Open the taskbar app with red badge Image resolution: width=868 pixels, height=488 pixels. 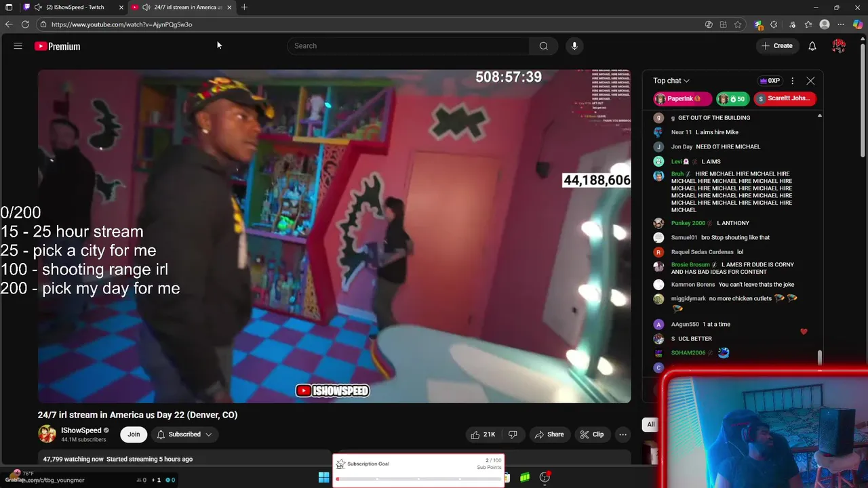(545, 477)
